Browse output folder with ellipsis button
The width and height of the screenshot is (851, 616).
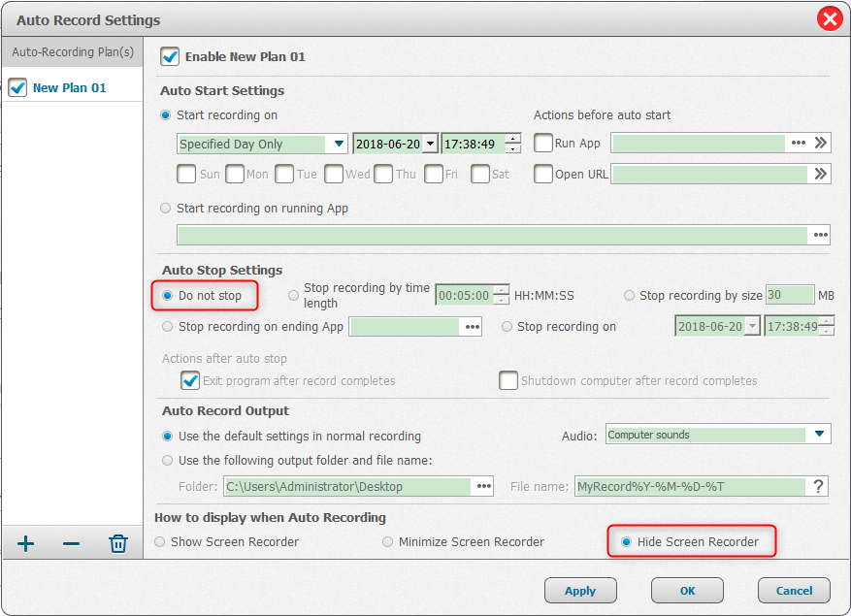coord(482,486)
